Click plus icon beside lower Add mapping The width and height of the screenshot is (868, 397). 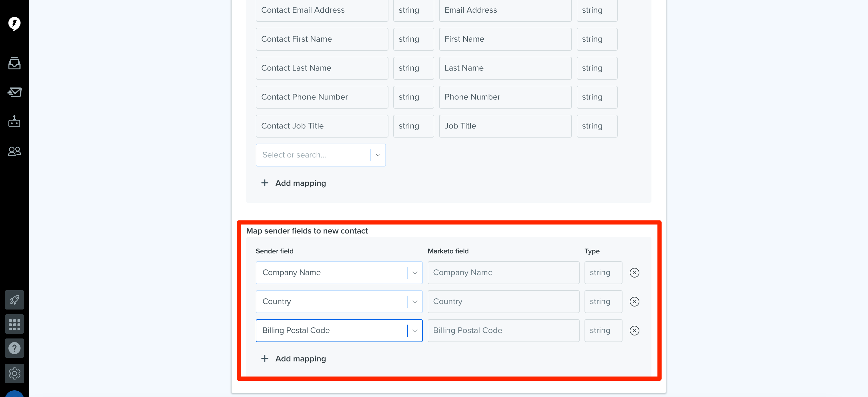coord(265,359)
